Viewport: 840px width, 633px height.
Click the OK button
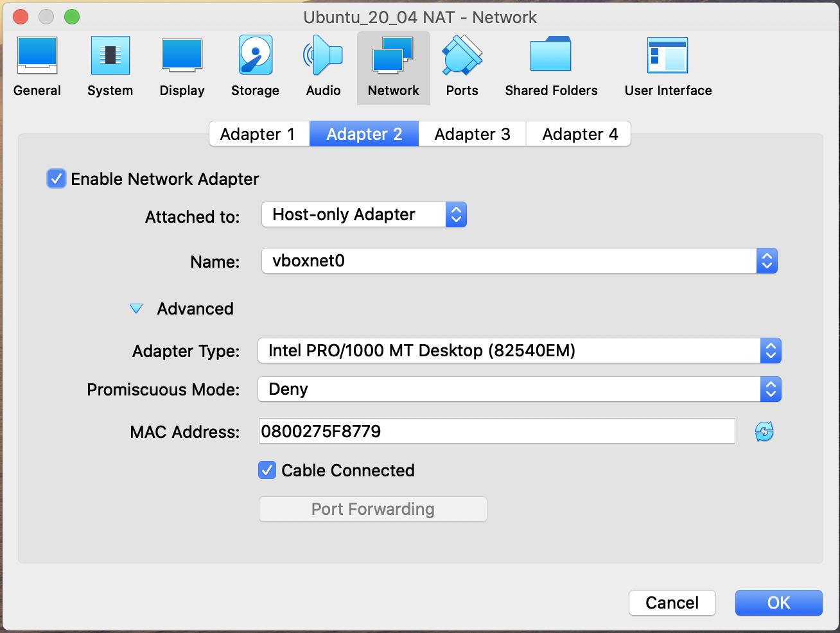[778, 603]
